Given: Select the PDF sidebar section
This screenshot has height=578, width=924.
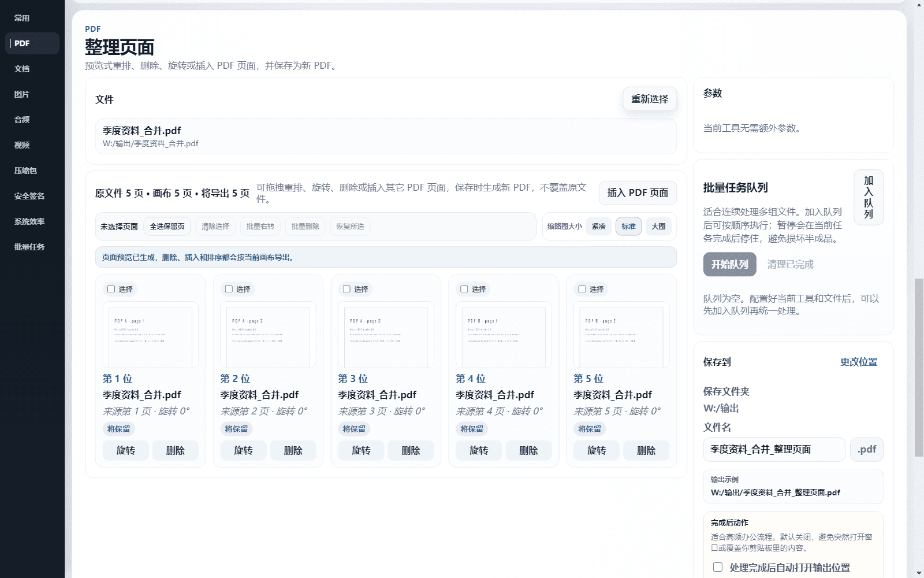Looking at the screenshot, I should click(32, 43).
